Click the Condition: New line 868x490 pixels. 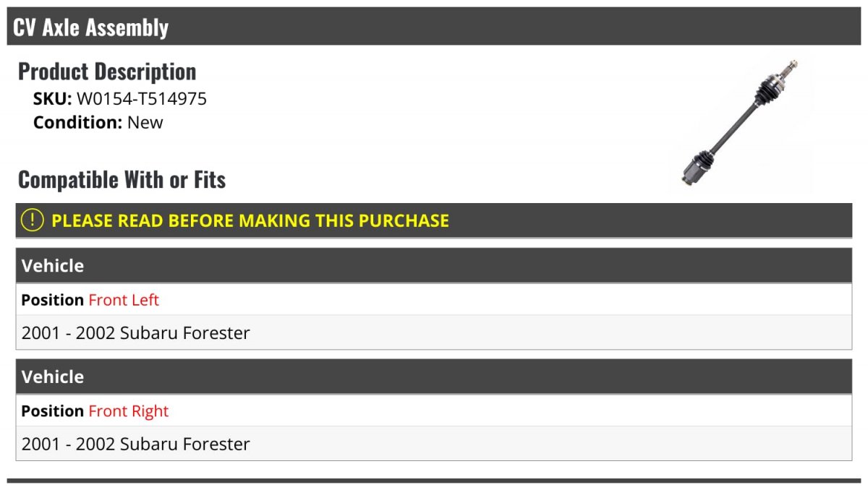click(x=98, y=122)
